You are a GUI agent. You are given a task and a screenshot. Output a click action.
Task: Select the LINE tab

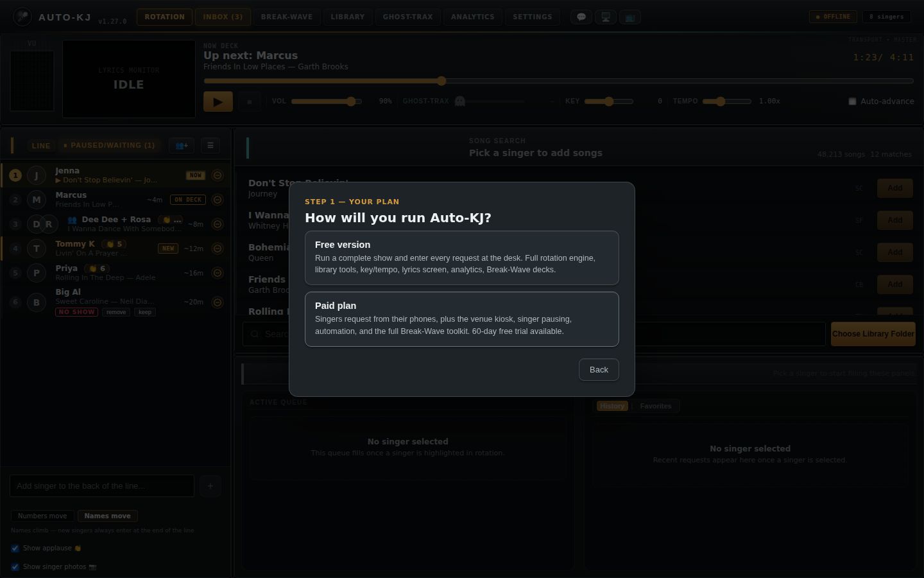point(41,146)
